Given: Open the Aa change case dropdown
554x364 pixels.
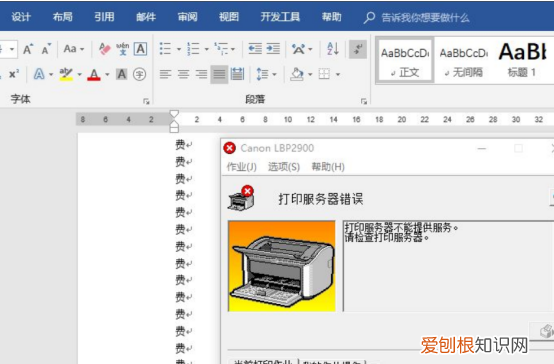Looking at the screenshot, I should 73,49.
